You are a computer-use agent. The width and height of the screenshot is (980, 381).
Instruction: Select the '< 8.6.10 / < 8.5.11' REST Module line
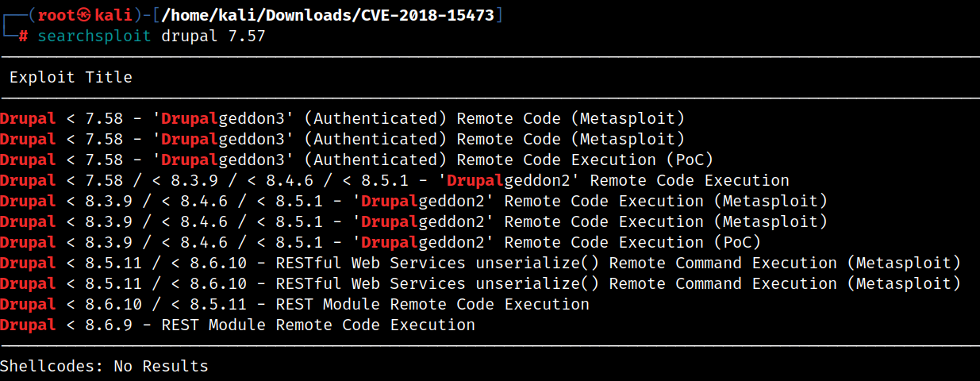[x=294, y=304]
